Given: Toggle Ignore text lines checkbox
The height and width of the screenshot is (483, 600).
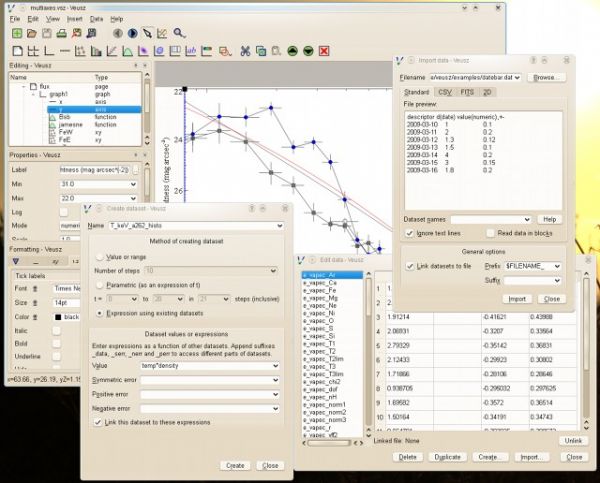Looking at the screenshot, I should tap(409, 233).
